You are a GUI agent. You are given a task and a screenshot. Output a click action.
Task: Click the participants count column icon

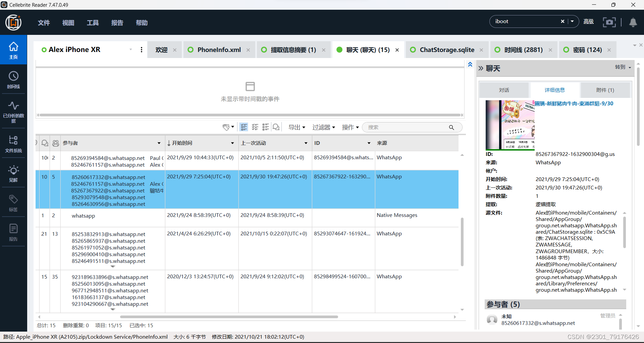coord(55,143)
